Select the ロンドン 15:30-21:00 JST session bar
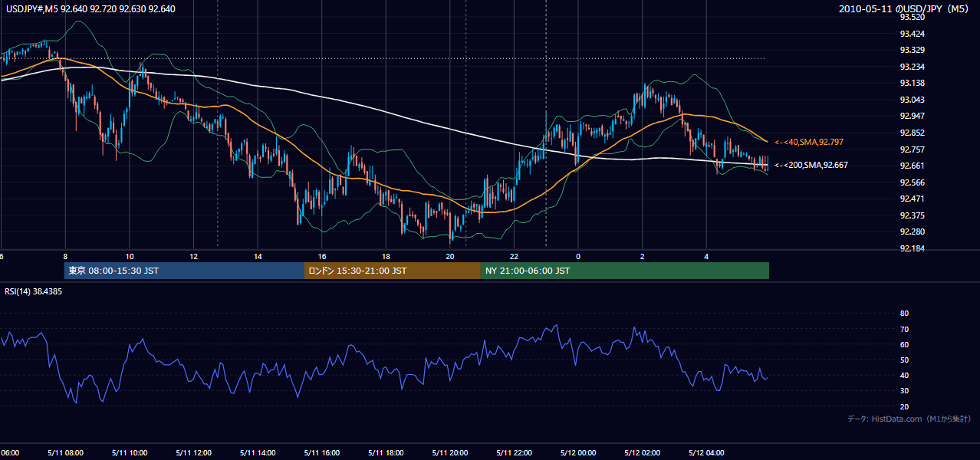Image resolution: width=980 pixels, height=460 pixels. (393, 271)
